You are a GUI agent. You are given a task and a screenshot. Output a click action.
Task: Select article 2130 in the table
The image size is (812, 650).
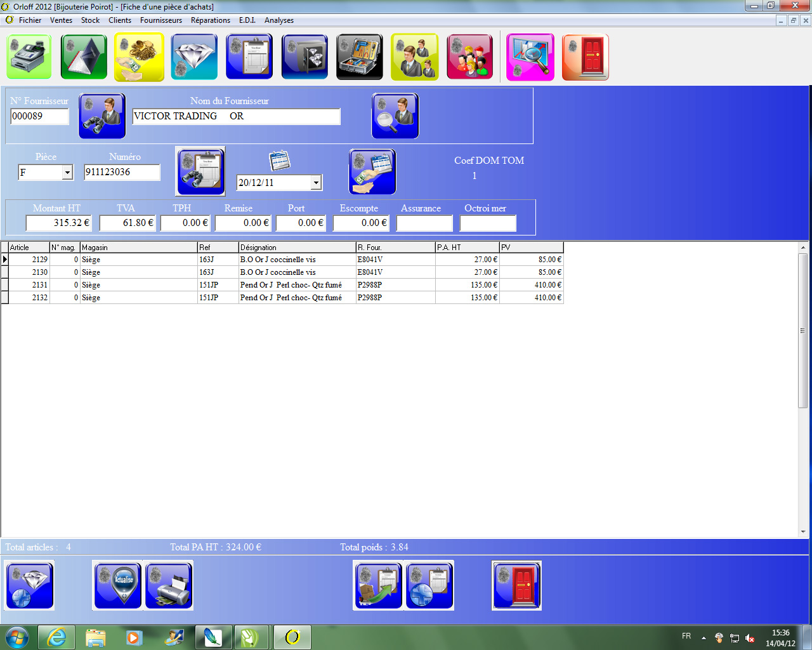point(282,272)
